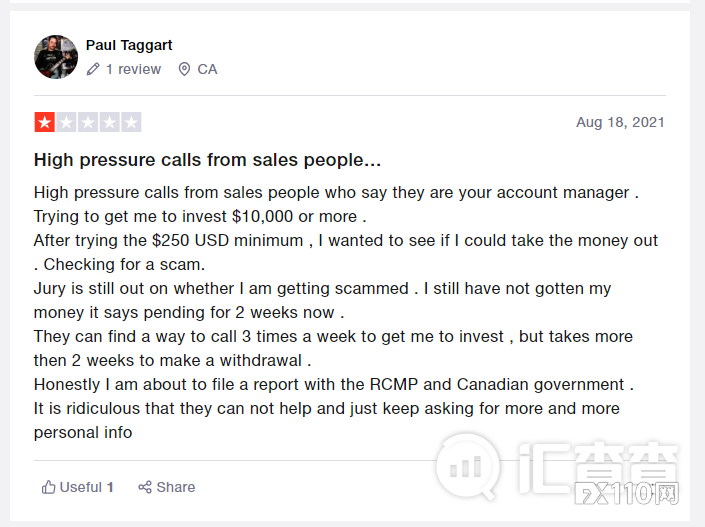
Task: Open the Paul Taggart reviewer name link
Action: (129, 45)
